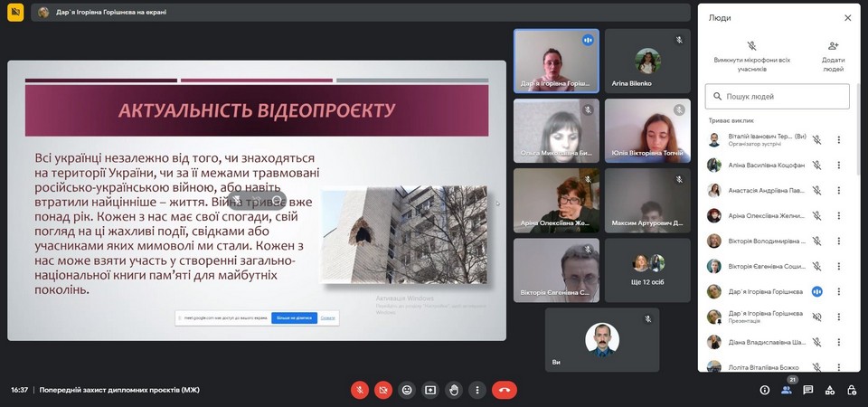Toggle the camera button in bottom toolbar
The image size is (868, 407).
[383, 390]
